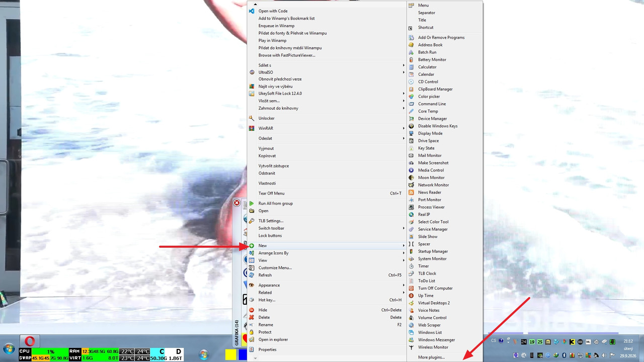Click the yellow square on taskbar
Screen dimensions: 644x362
click(231, 355)
